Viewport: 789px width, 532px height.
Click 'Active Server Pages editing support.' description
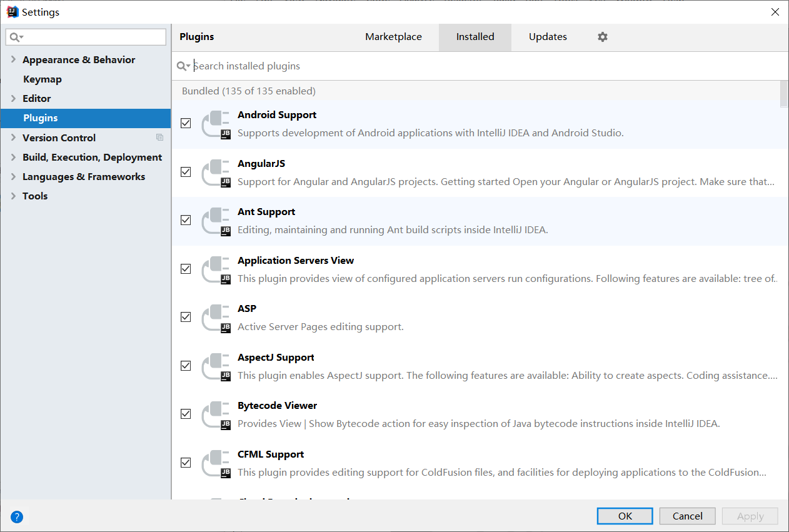tap(321, 327)
